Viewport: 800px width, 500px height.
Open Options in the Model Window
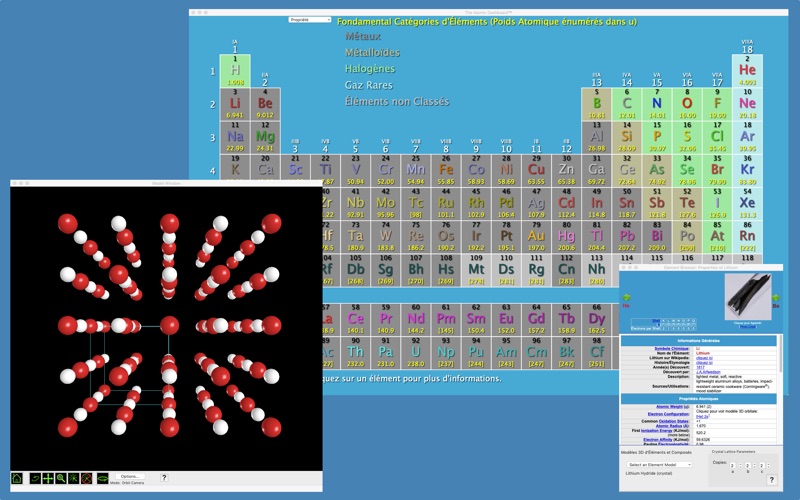click(130, 476)
